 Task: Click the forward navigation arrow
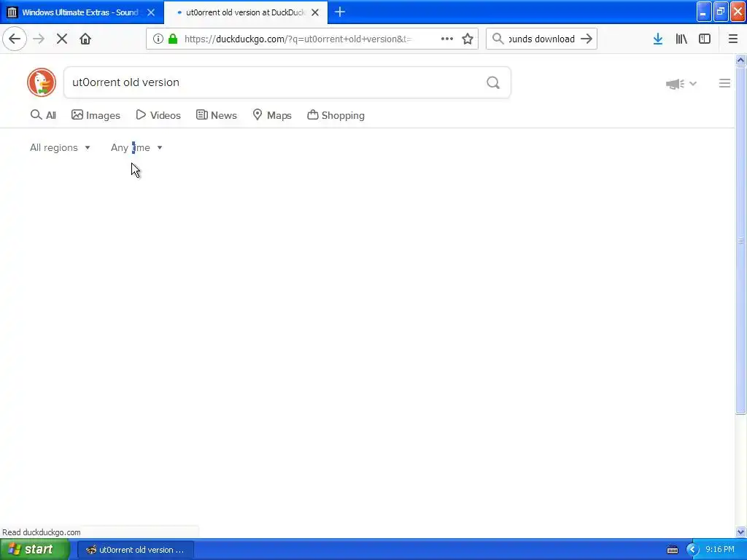click(39, 39)
